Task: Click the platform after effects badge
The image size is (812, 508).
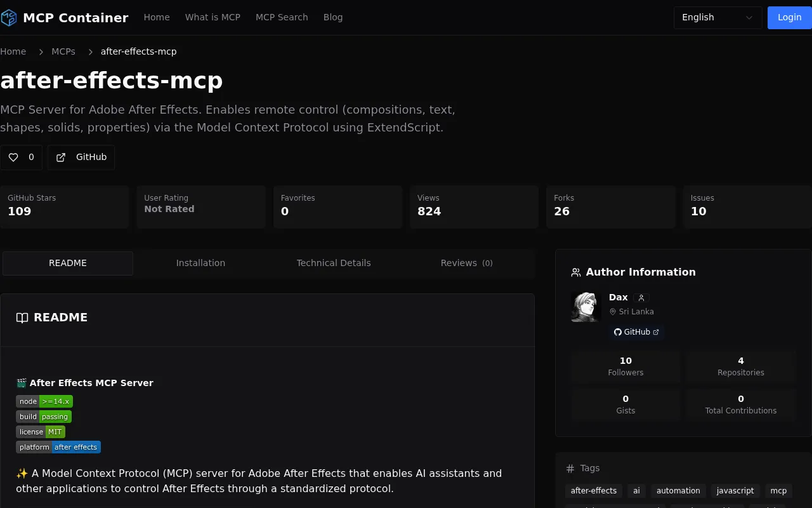Action: point(58,447)
